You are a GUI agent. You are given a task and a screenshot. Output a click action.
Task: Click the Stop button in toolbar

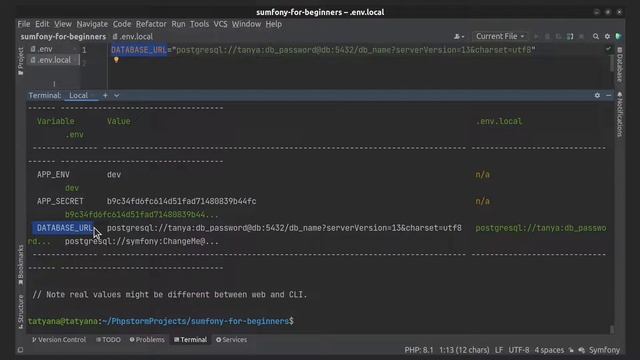tap(582, 36)
